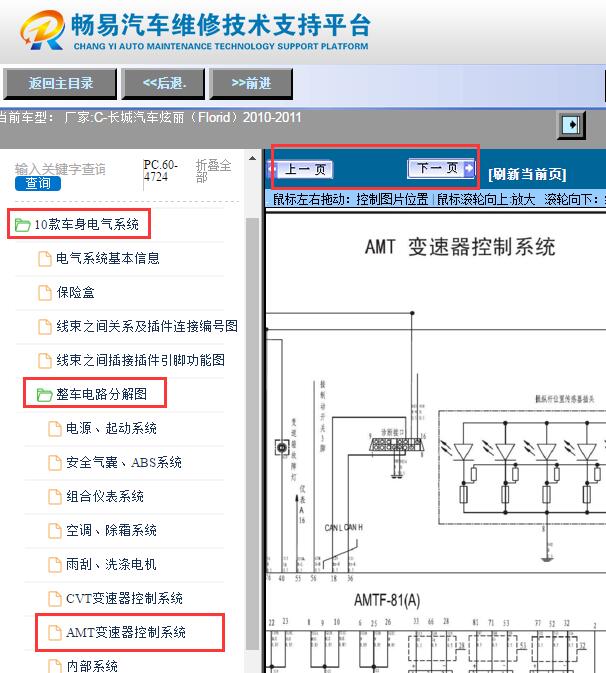The width and height of the screenshot is (606, 673).
Task: Go forward with the >>前进 button
Action: [251, 83]
